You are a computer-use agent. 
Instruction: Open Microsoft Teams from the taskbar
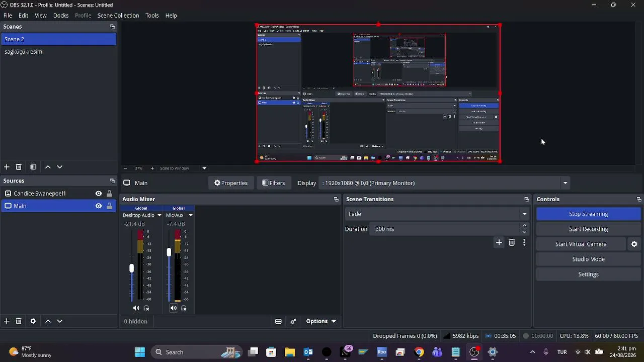coord(437,352)
